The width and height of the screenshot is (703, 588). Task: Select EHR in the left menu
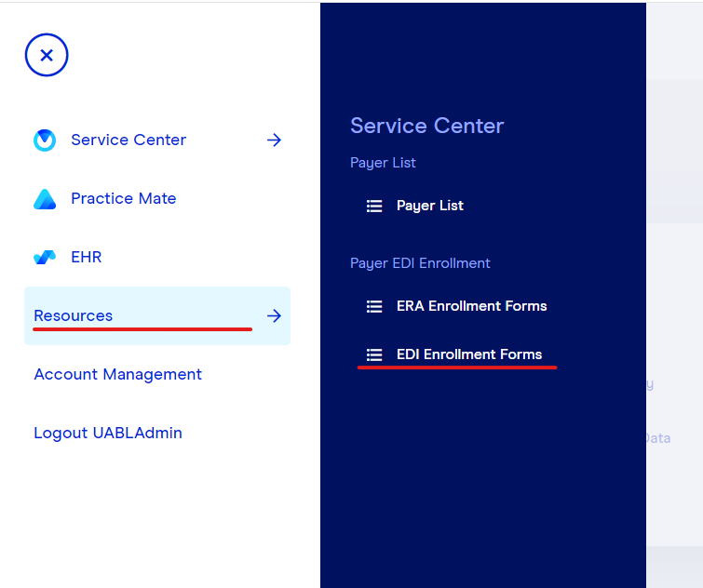[x=87, y=257]
